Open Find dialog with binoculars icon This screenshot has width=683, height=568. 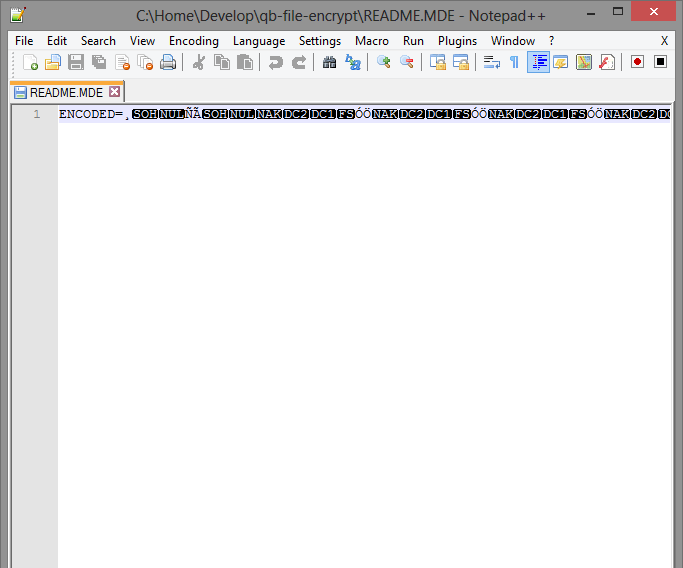[329, 62]
